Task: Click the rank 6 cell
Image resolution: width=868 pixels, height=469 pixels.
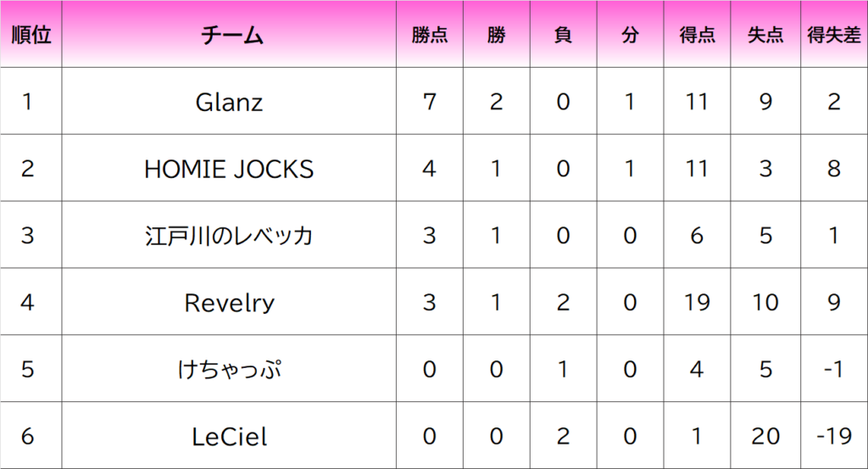Action: (31, 436)
